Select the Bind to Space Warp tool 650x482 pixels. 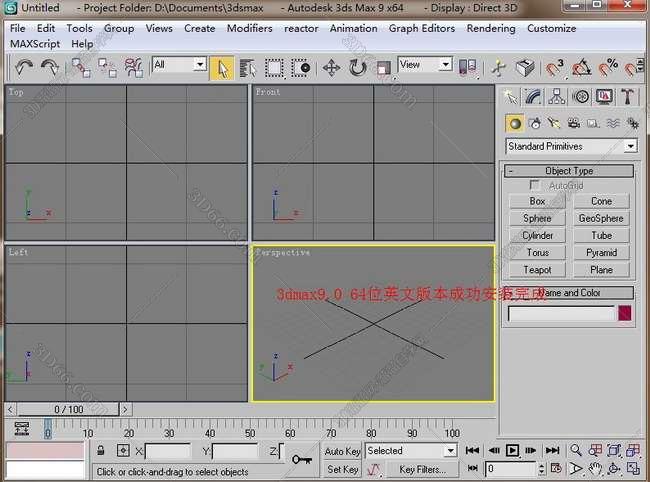133,68
